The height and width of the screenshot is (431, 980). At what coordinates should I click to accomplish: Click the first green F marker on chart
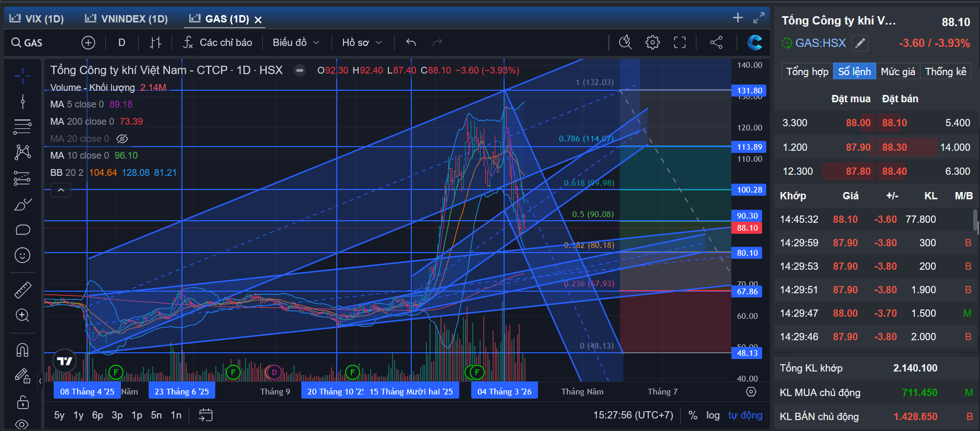[x=116, y=372]
